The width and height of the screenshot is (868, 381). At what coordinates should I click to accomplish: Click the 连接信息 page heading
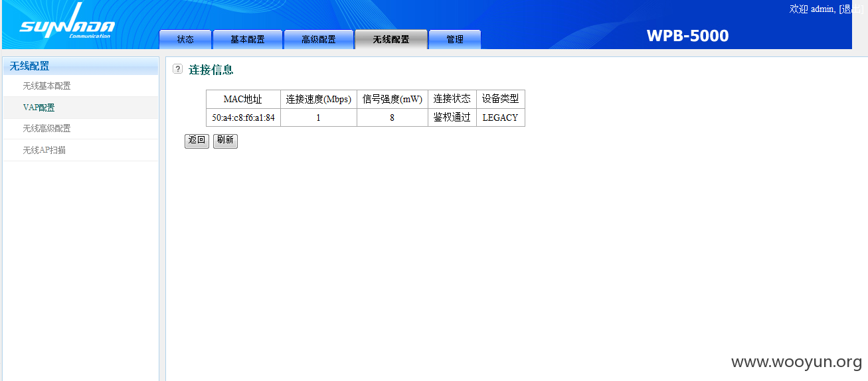pos(211,70)
